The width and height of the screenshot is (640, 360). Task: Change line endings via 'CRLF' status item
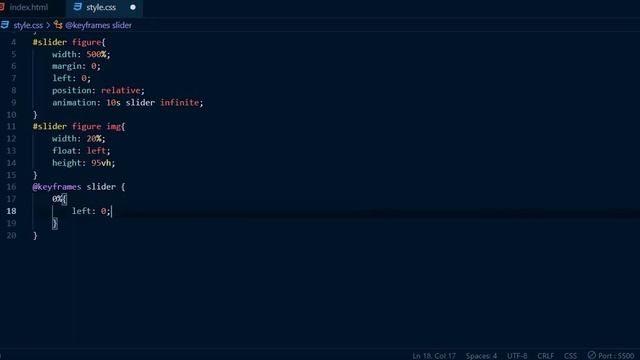(x=545, y=356)
